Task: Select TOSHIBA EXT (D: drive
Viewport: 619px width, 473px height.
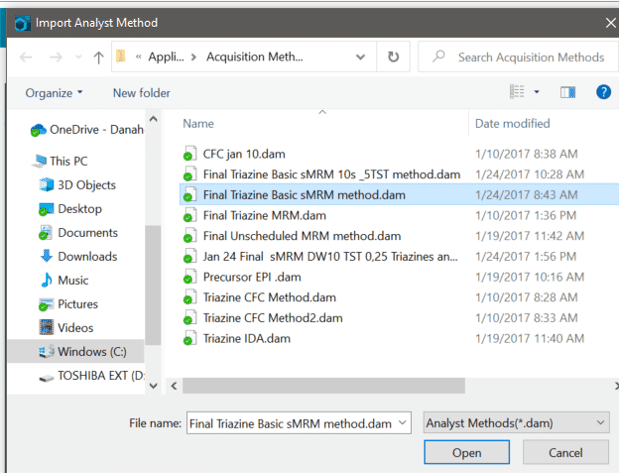Action: [x=92, y=375]
